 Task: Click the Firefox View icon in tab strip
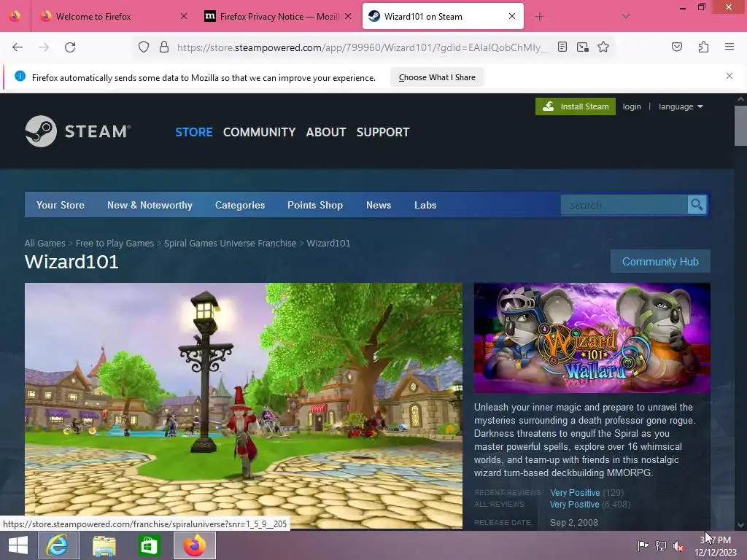(x=15, y=16)
